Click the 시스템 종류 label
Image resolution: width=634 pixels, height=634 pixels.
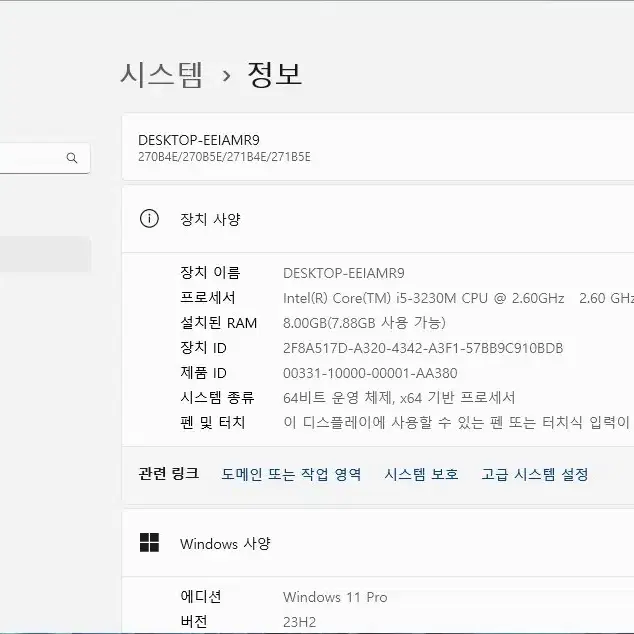(217, 397)
